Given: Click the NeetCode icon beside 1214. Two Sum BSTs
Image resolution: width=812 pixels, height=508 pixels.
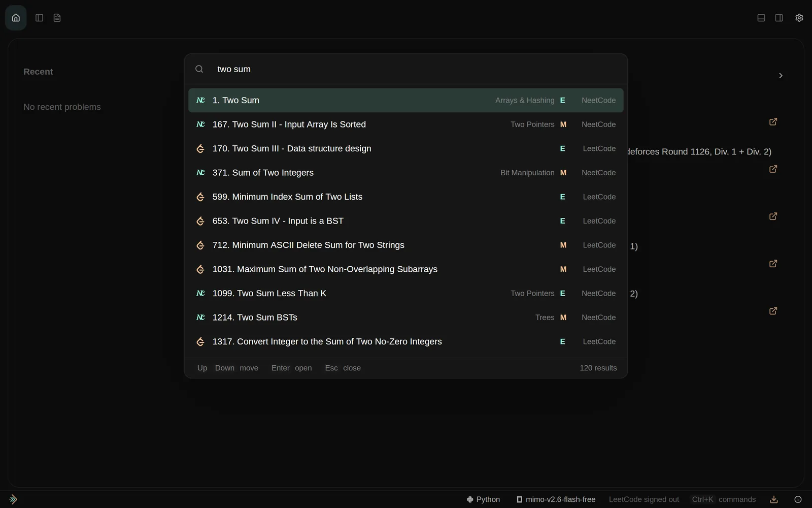Looking at the screenshot, I should pyautogui.click(x=200, y=317).
